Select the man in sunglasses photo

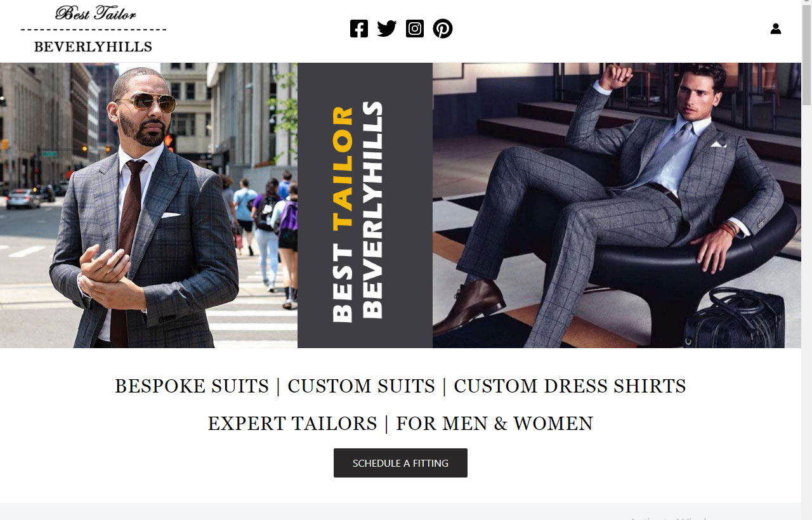click(x=148, y=205)
